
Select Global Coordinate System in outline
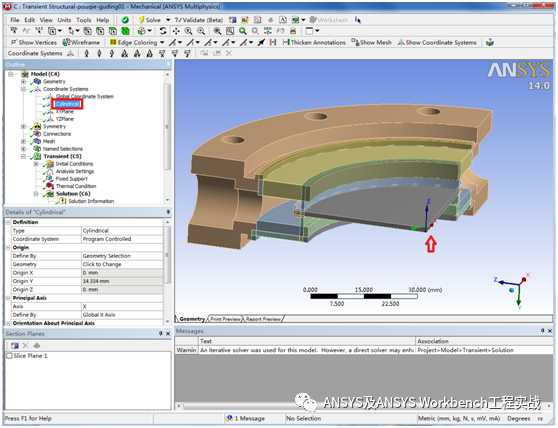click(85, 96)
